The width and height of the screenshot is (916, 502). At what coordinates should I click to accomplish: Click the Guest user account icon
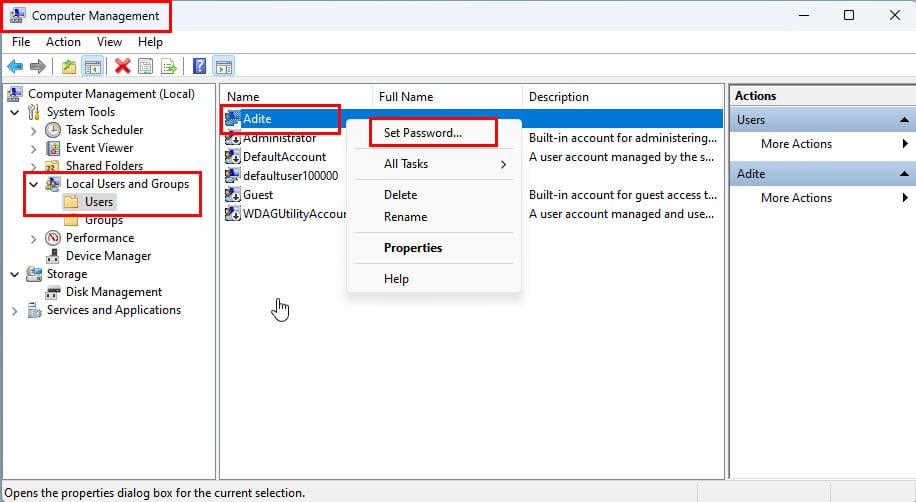click(x=233, y=195)
